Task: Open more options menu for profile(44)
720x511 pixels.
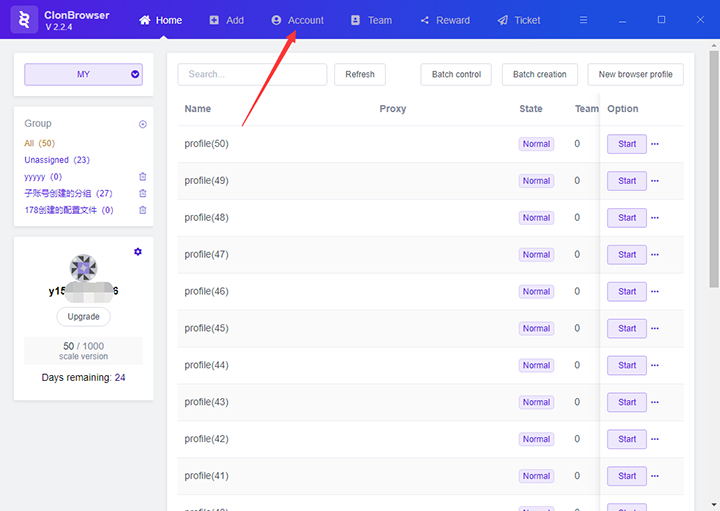Action: 656,366
